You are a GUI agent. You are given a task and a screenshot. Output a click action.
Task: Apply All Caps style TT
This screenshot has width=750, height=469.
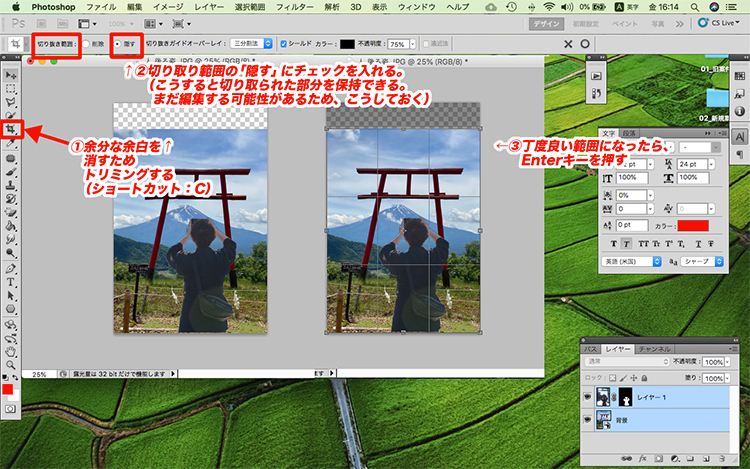pos(643,244)
